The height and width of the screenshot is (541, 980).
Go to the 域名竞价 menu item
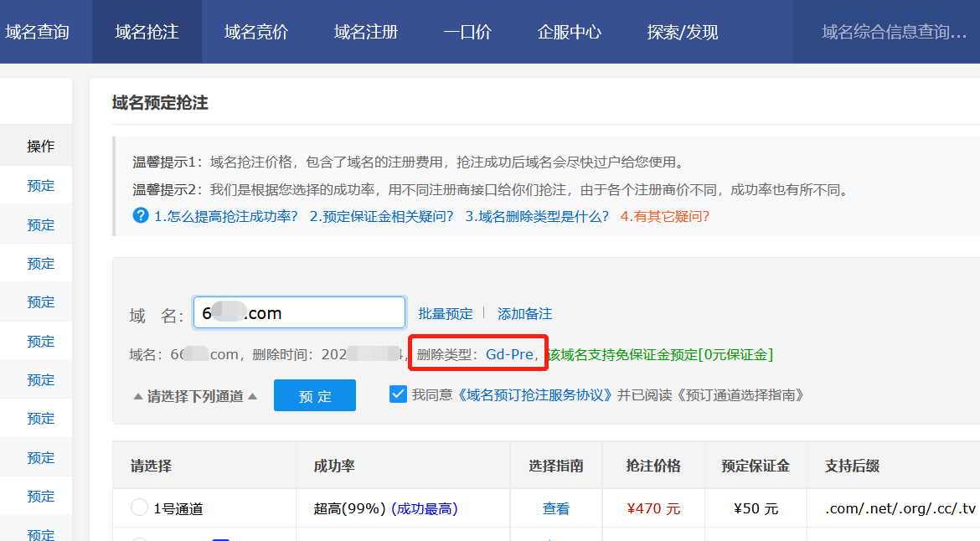(256, 32)
